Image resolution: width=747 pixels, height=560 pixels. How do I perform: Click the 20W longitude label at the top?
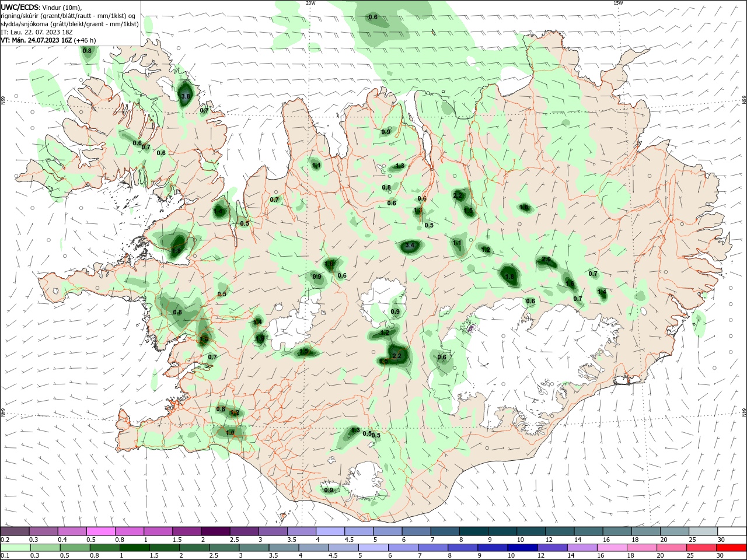(x=310, y=3)
